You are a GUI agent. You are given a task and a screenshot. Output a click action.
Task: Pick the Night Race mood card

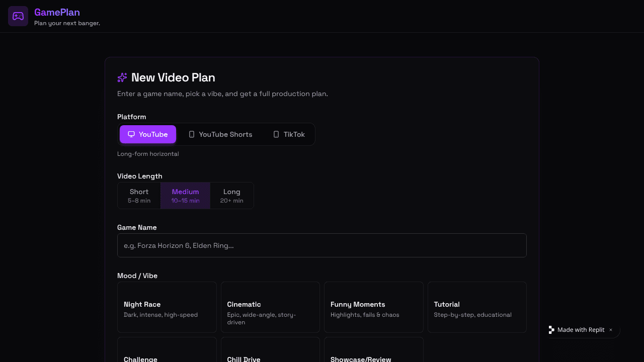(167, 307)
